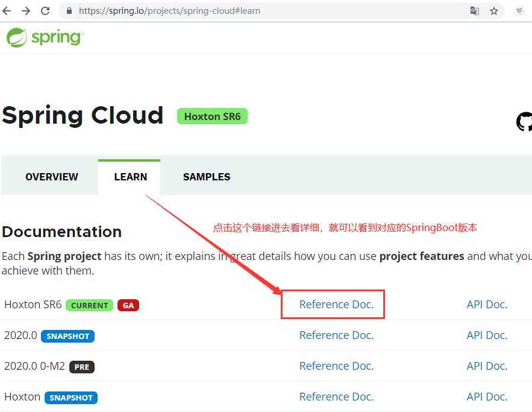Bookmark this page with the star icon

(494, 11)
